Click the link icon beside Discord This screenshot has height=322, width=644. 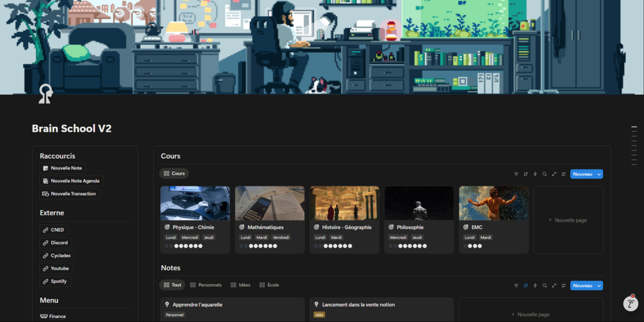click(x=45, y=243)
